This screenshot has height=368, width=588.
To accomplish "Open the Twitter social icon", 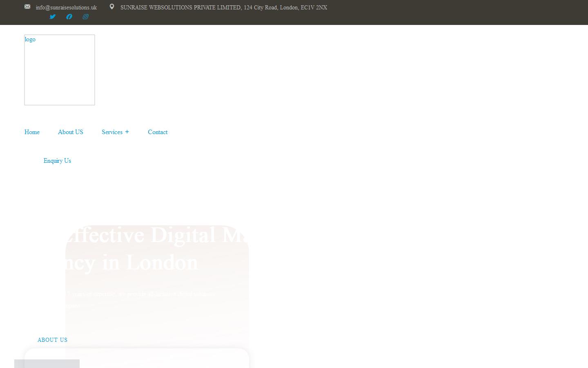I will click(x=52, y=17).
